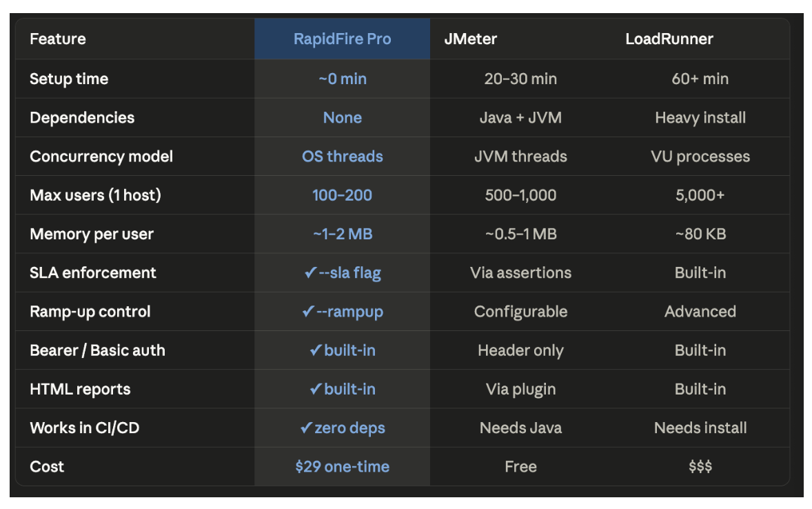The width and height of the screenshot is (812, 509).
Task: Click the LoadRunner column header
Action: pyautogui.click(x=669, y=39)
